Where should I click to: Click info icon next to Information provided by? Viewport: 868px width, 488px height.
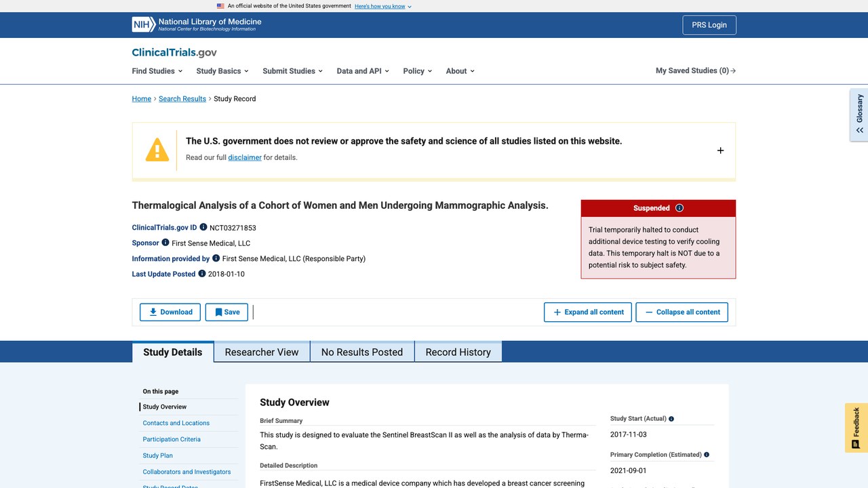216,258
